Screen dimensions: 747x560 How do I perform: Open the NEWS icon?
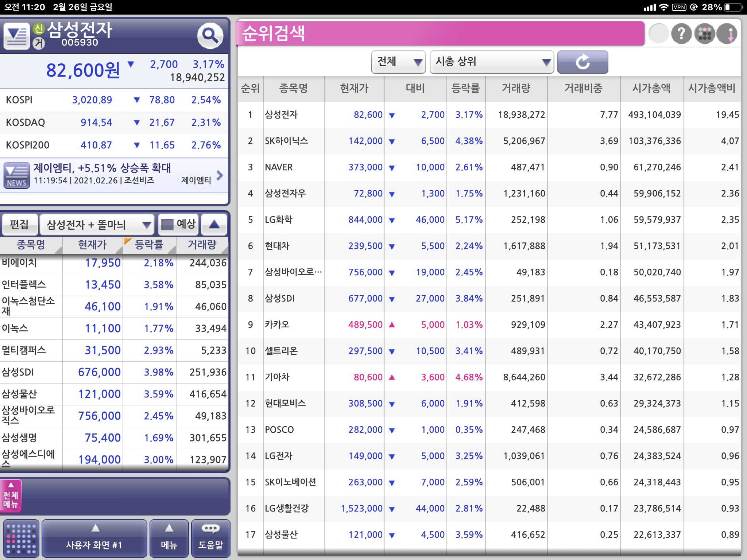tap(16, 175)
